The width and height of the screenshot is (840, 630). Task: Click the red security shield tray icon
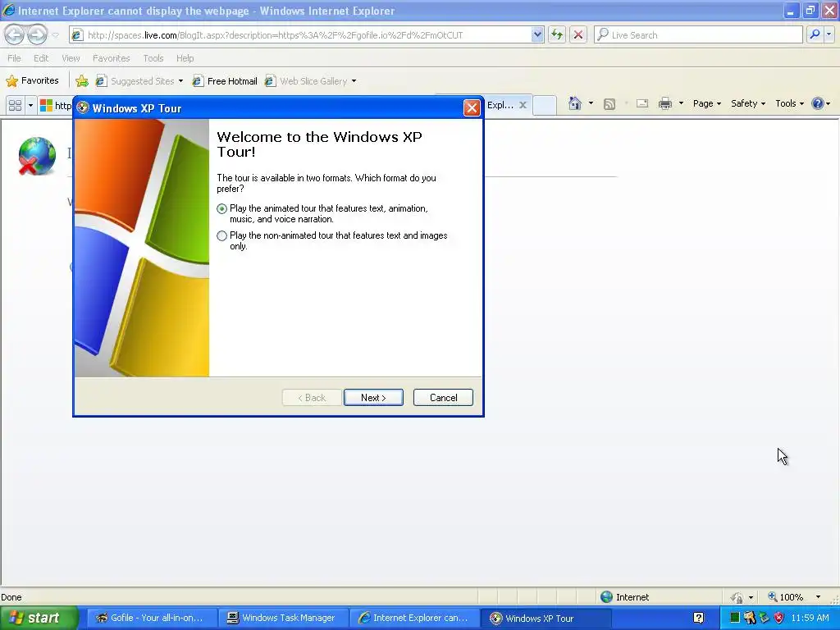779,618
